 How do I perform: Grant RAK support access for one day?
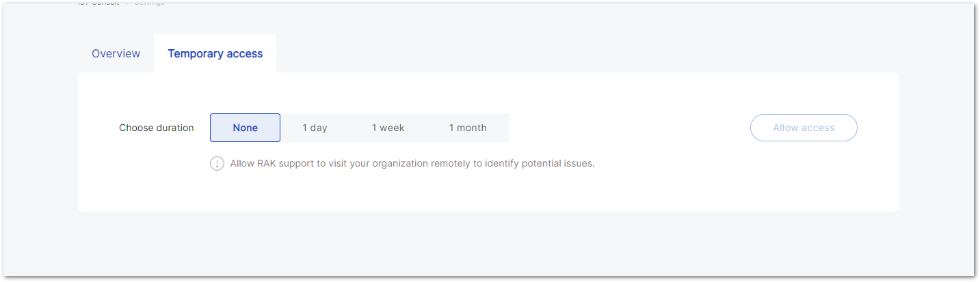tap(315, 128)
